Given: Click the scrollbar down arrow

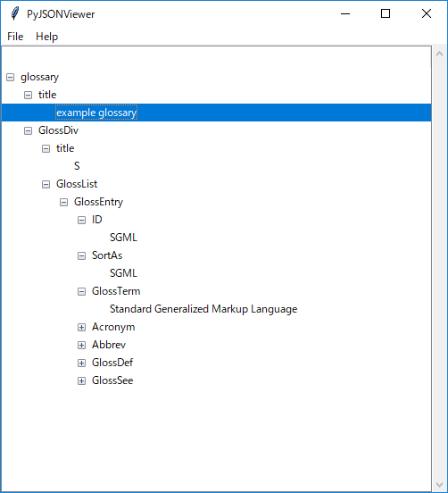Looking at the screenshot, I should tap(439, 485).
